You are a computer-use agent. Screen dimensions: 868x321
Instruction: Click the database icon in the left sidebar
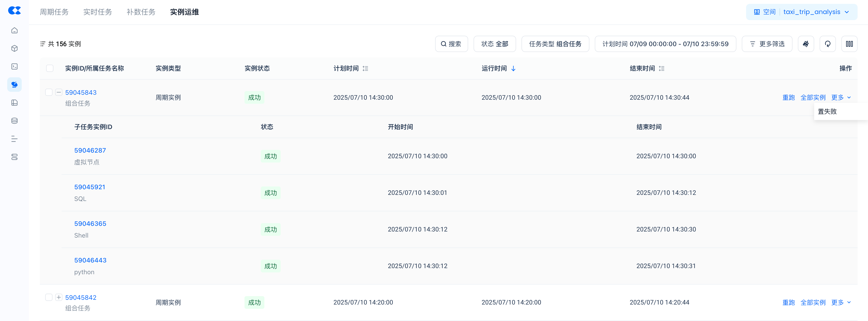pyautogui.click(x=14, y=120)
